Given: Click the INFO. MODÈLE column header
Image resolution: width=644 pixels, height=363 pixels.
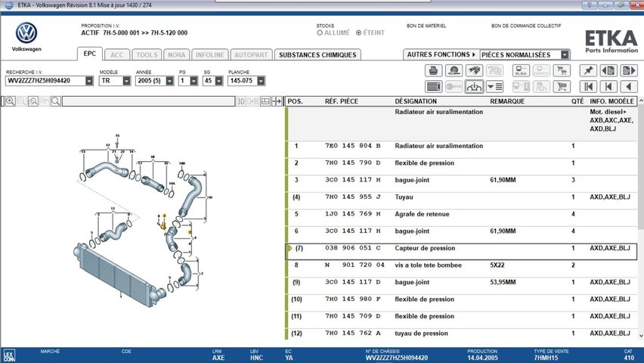Looking at the screenshot, I should [x=612, y=101].
